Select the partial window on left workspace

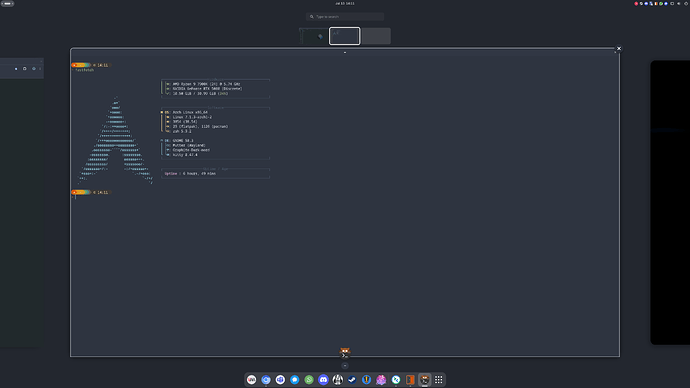tap(22, 202)
